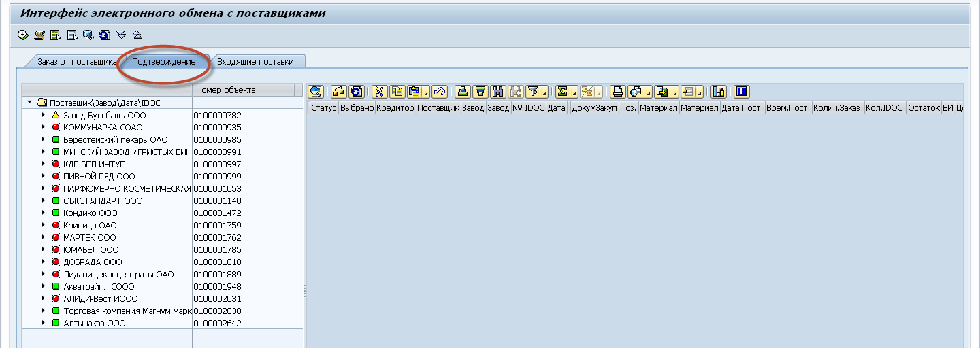
Task: Click the Остаток column header
Action: pos(923,107)
